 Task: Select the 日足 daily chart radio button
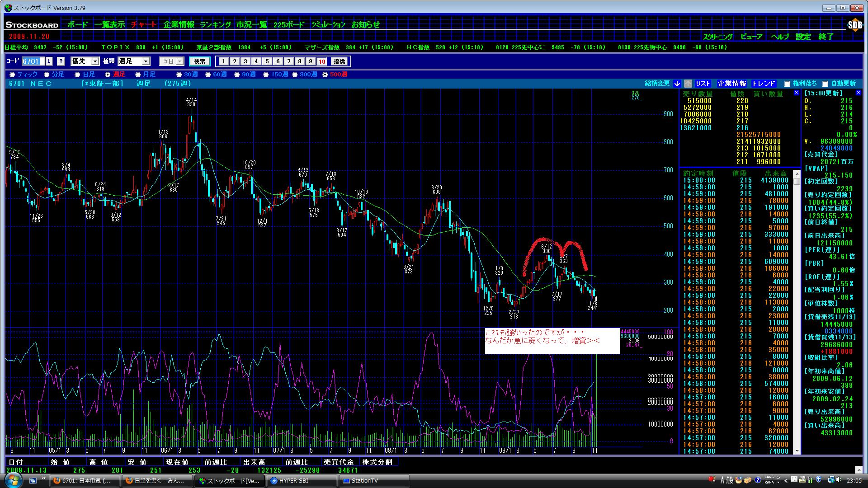[77, 75]
